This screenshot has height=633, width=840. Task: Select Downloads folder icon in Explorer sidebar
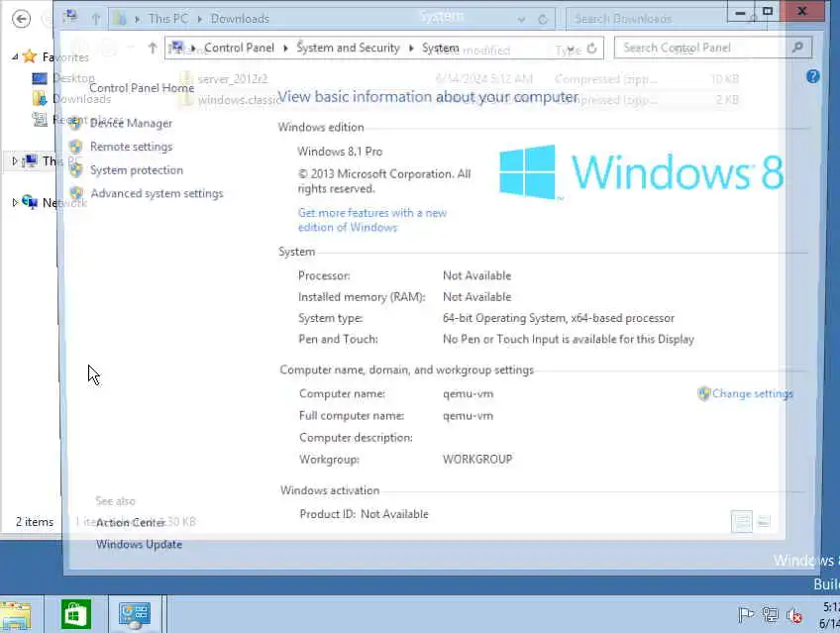pyautogui.click(x=39, y=98)
